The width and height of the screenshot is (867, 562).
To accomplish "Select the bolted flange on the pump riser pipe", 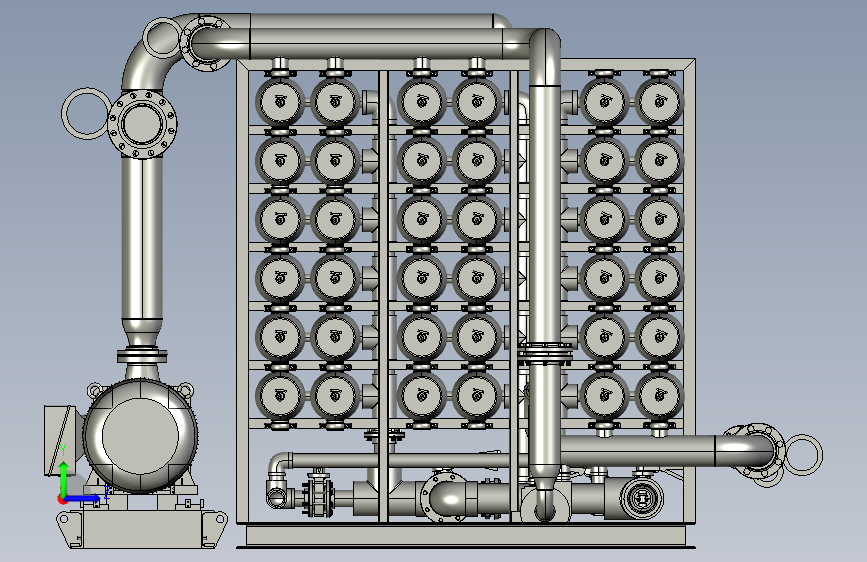I will click(x=142, y=124).
